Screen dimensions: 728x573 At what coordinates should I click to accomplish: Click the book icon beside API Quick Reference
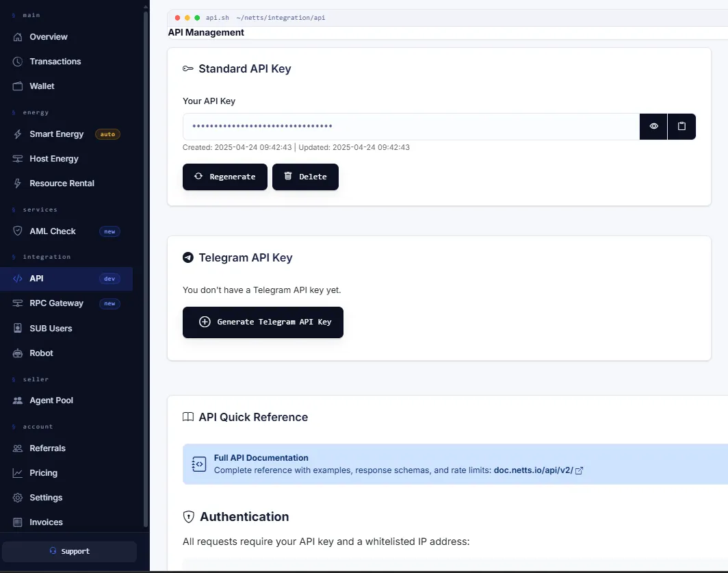[x=188, y=417]
